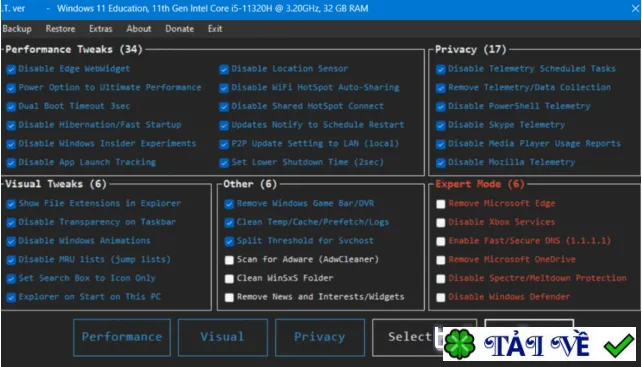This screenshot has width=642, height=367.
Task: Enable Disable Xbox Services checkbox
Action: [441, 223]
